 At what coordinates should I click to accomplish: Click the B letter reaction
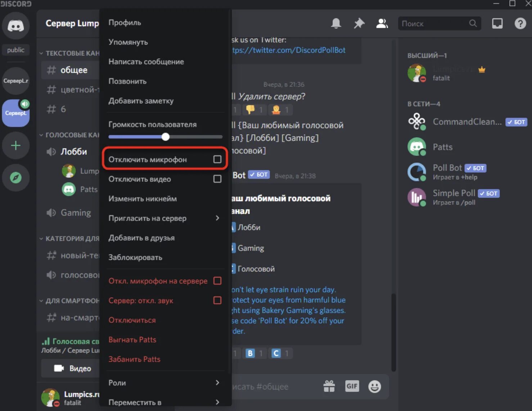(x=255, y=353)
